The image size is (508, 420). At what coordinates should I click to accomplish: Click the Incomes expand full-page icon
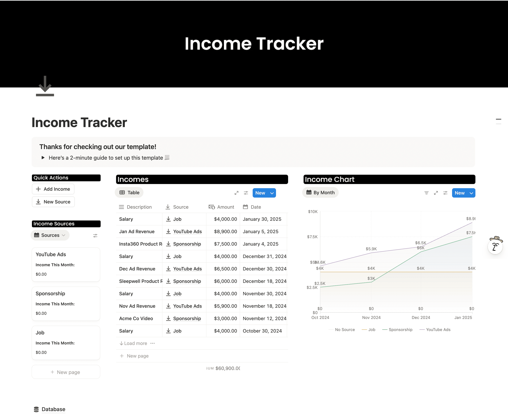pos(236,193)
